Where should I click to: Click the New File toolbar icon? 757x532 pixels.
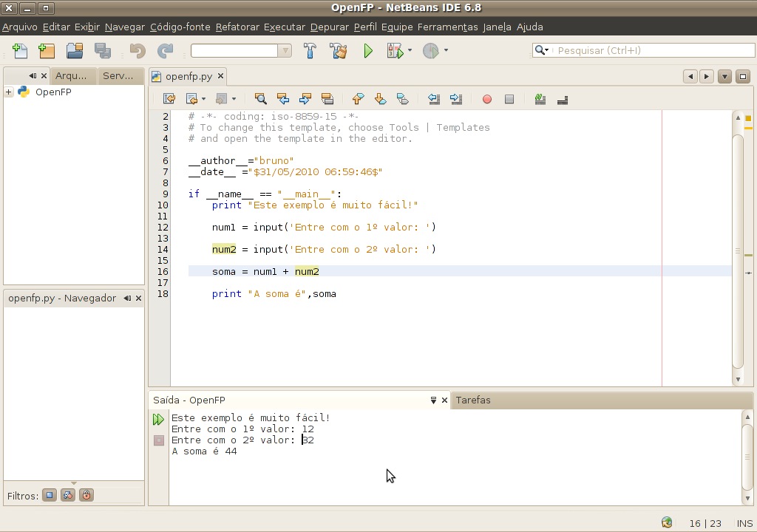tap(20, 51)
